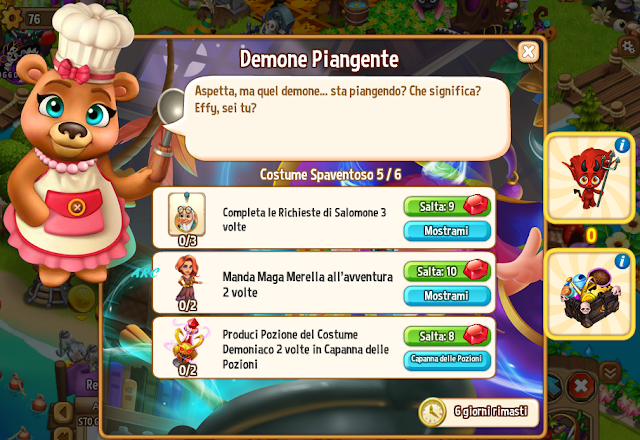Image resolution: width=640 pixels, height=440 pixels.
Task: Click the gear icon at top right
Action: (x=628, y=46)
